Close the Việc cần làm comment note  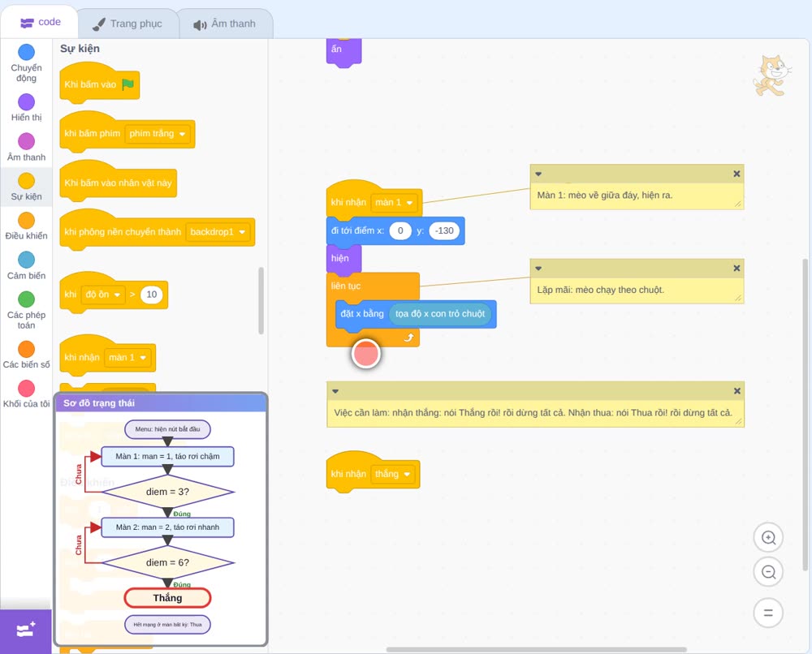(x=737, y=391)
